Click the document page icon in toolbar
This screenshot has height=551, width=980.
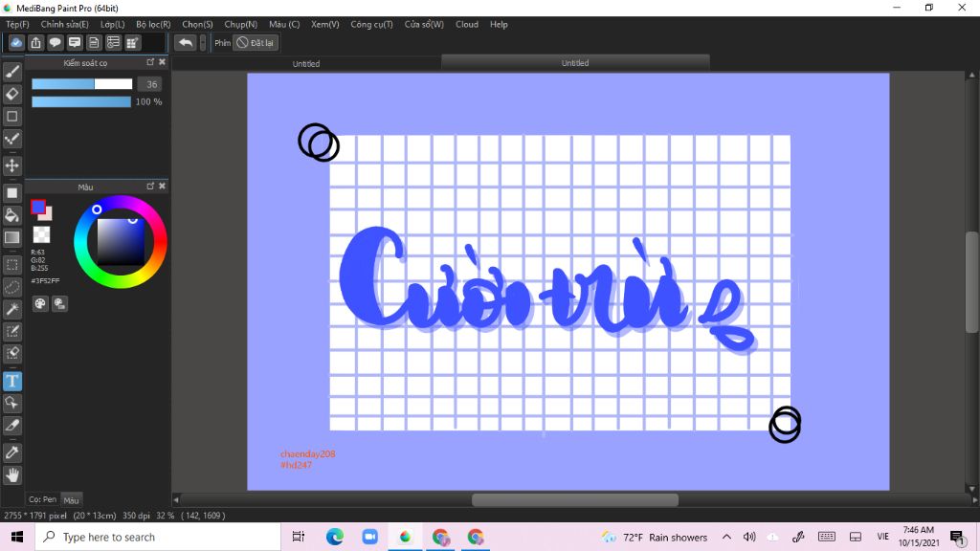94,42
